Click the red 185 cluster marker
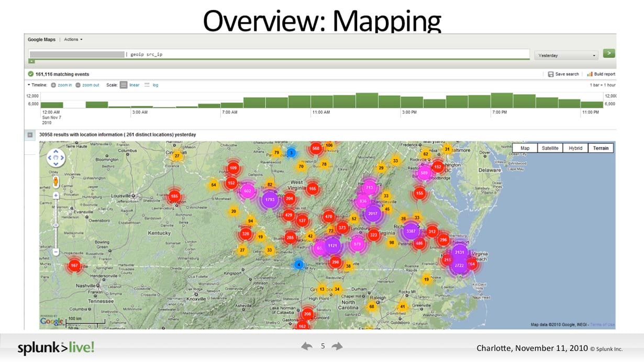Screen dimensions: 644x362 point(174,197)
